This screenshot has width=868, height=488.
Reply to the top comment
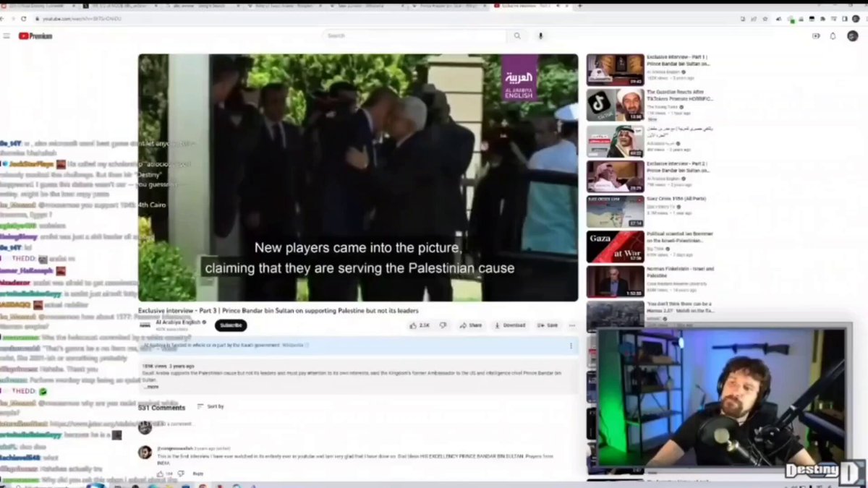point(198,474)
